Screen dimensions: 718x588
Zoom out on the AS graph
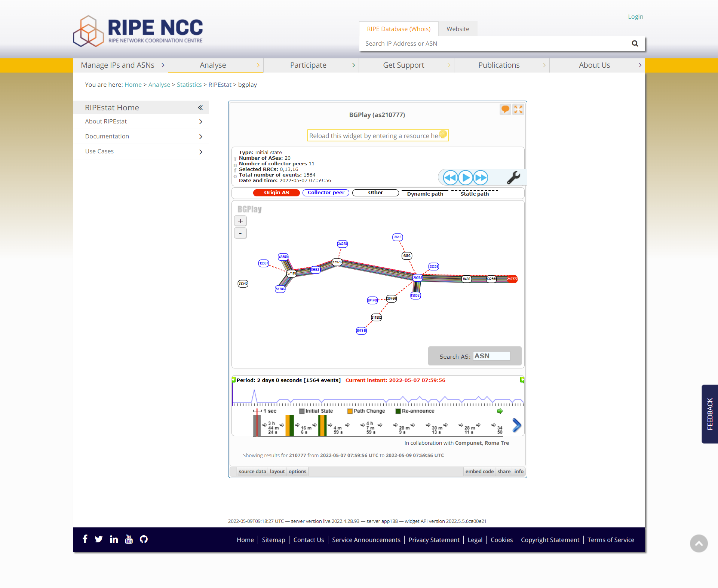(240, 233)
